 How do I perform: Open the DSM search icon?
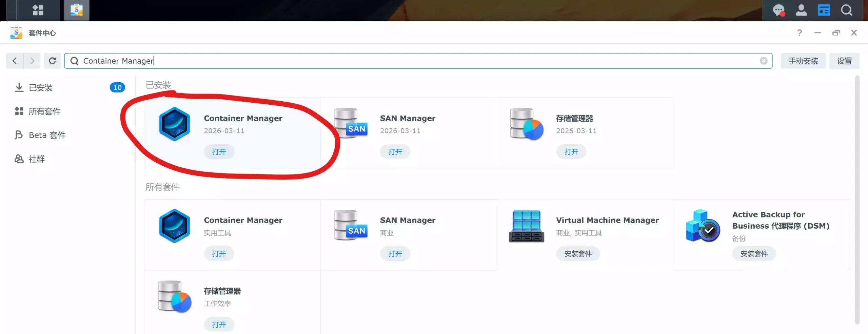point(847,10)
